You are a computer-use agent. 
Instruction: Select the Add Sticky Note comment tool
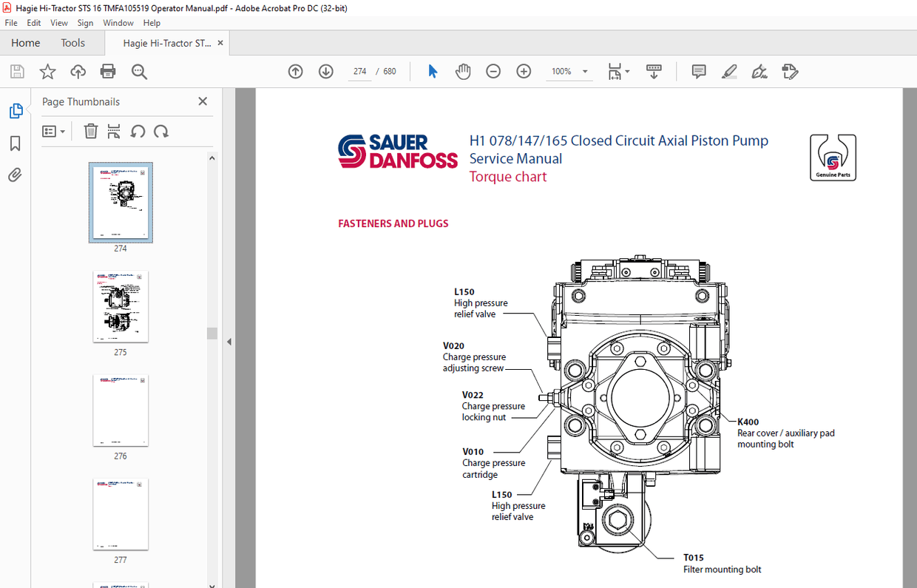click(698, 71)
